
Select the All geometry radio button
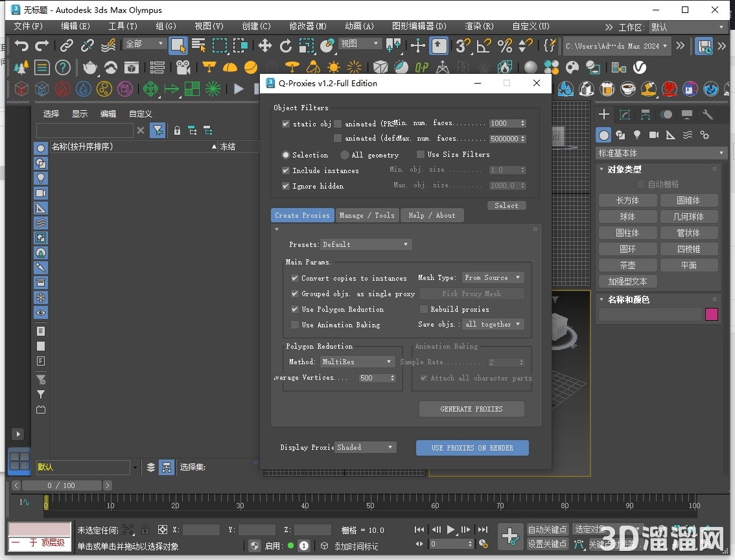[345, 155]
